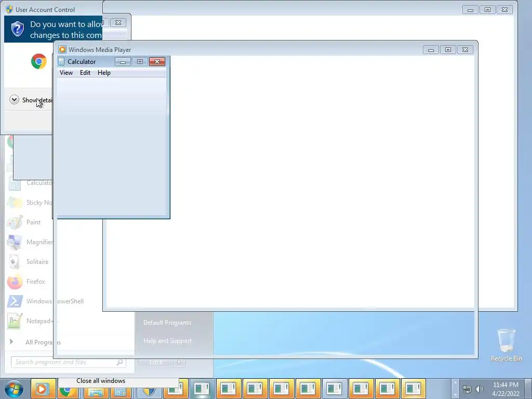Close the Calculator window
Image resolution: width=532 pixels, height=399 pixels.
pyautogui.click(x=157, y=61)
